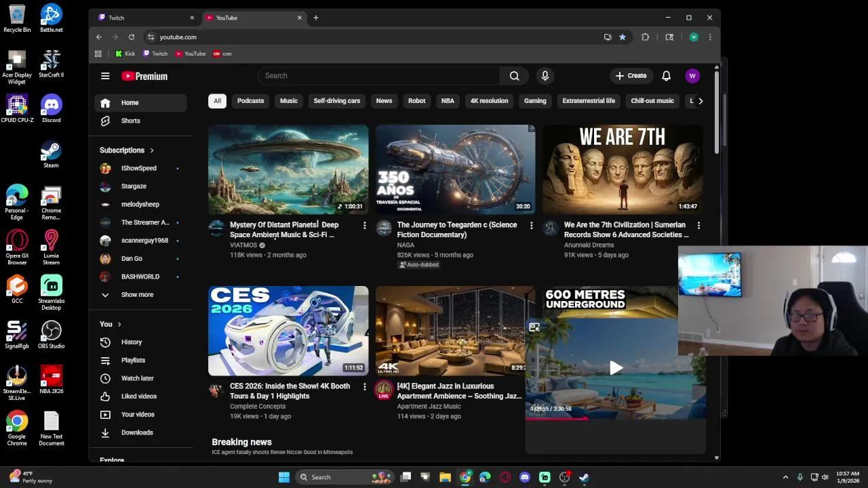Expand the Subscriptions section
Viewport: 868px width, 488px height.
pos(127,150)
